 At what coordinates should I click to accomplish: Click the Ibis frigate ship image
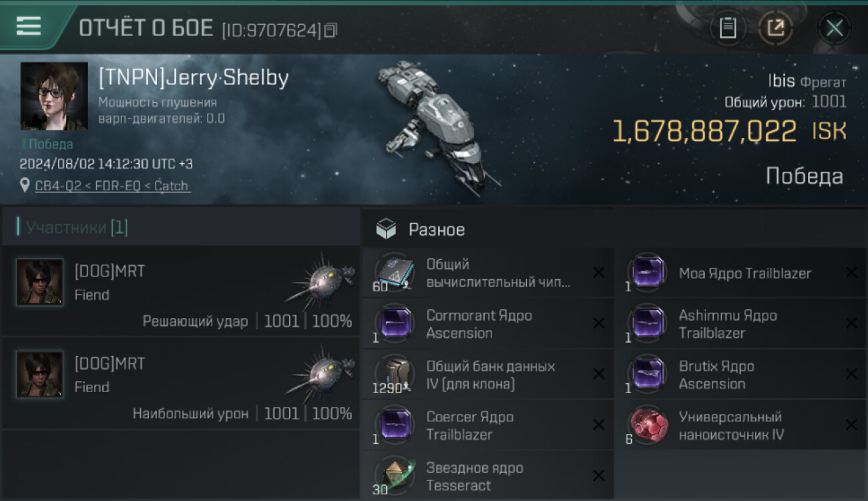[433, 124]
